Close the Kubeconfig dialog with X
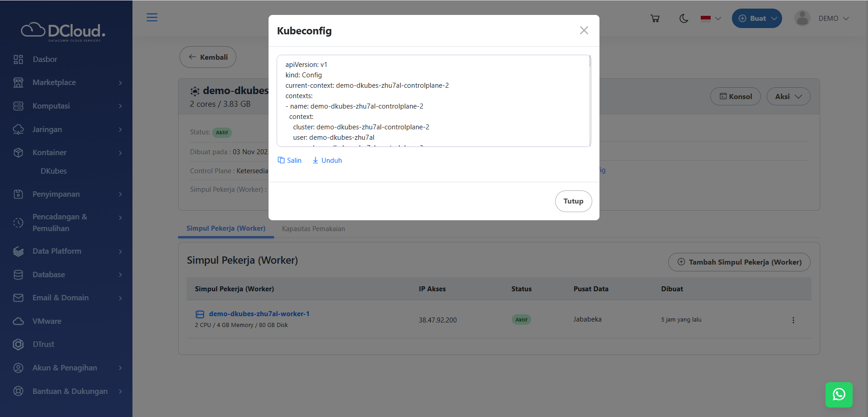 (x=584, y=30)
